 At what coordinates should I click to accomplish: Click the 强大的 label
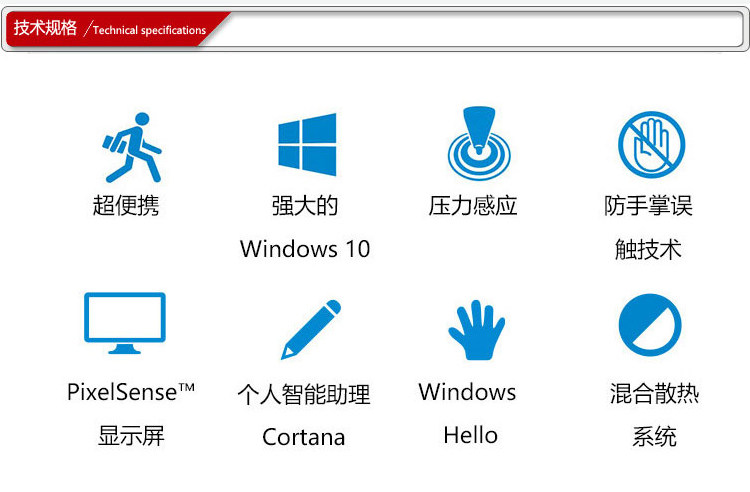(305, 206)
